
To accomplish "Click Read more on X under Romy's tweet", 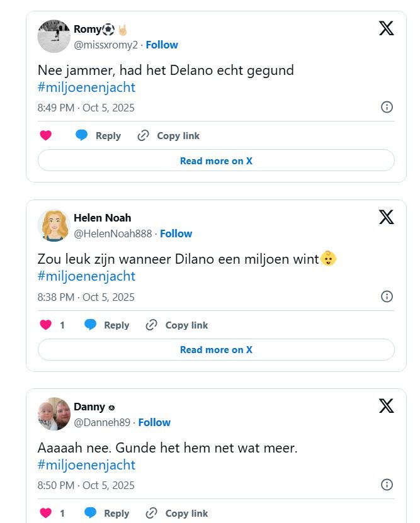I will [216, 160].
